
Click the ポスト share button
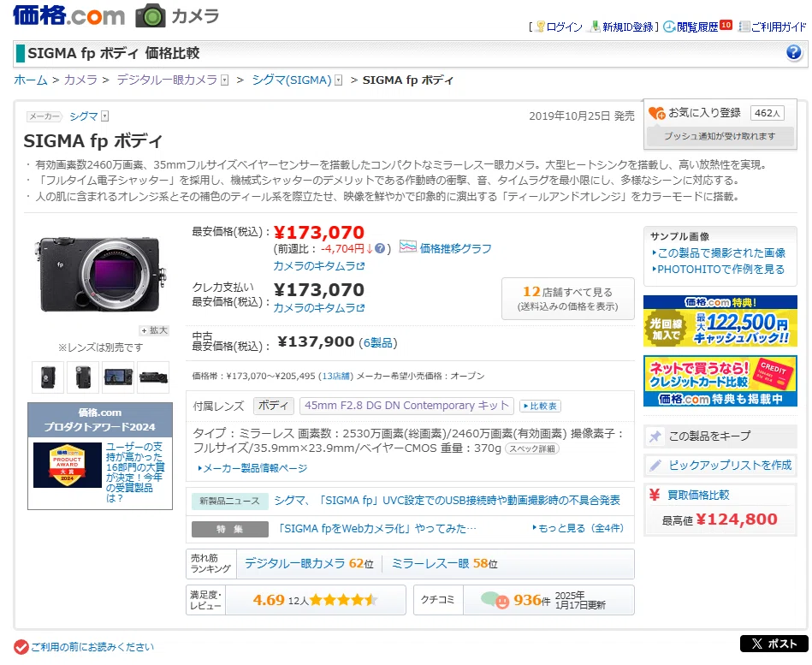click(773, 644)
